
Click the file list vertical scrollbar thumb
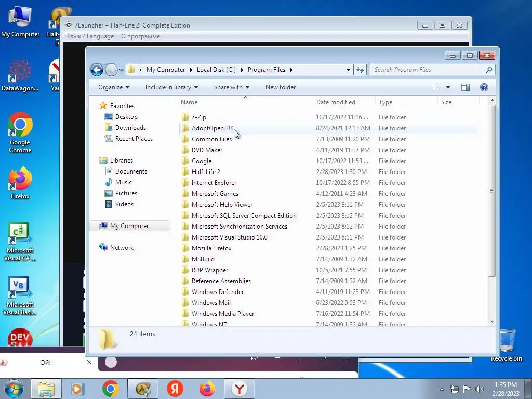coord(491,191)
